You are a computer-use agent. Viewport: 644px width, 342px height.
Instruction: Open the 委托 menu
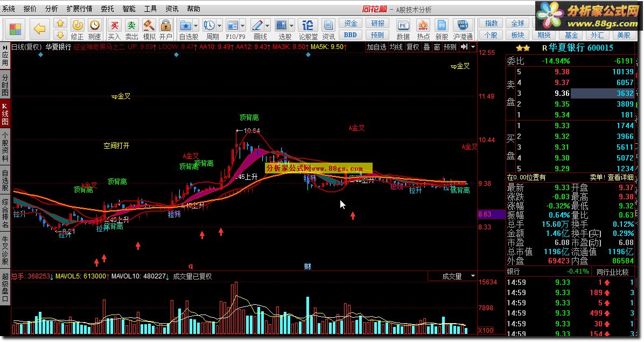click(107, 9)
